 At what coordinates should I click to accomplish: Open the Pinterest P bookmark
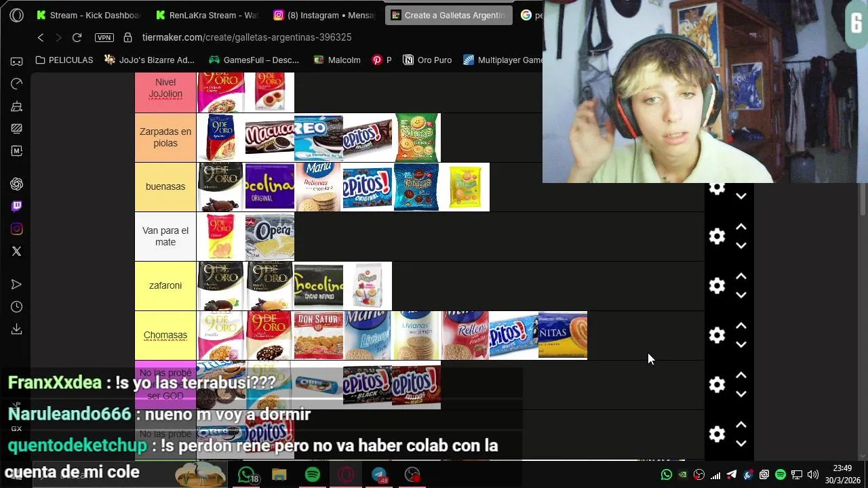382,60
